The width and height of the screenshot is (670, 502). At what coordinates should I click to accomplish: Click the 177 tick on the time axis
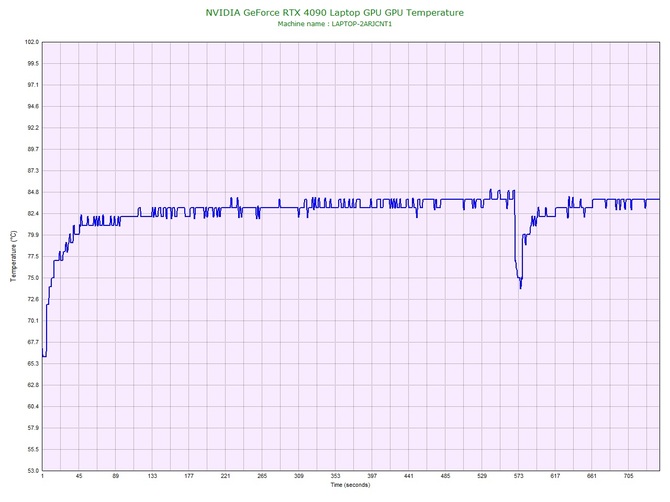pyautogui.click(x=189, y=476)
